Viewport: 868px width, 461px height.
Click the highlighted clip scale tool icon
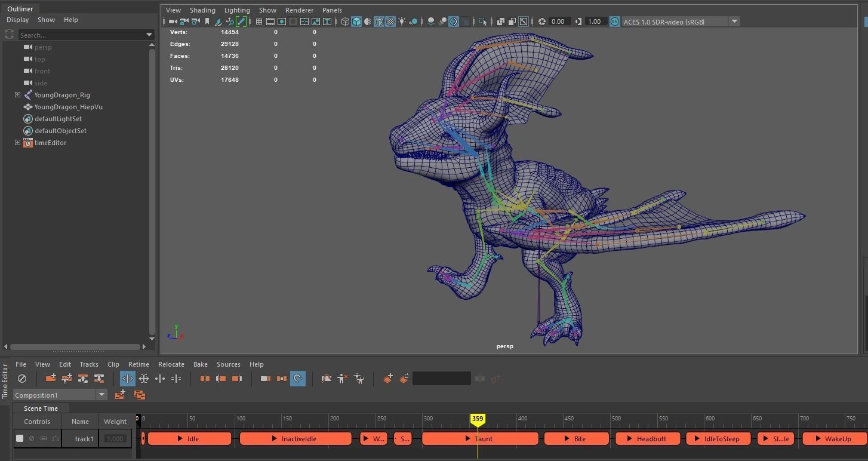(x=127, y=379)
